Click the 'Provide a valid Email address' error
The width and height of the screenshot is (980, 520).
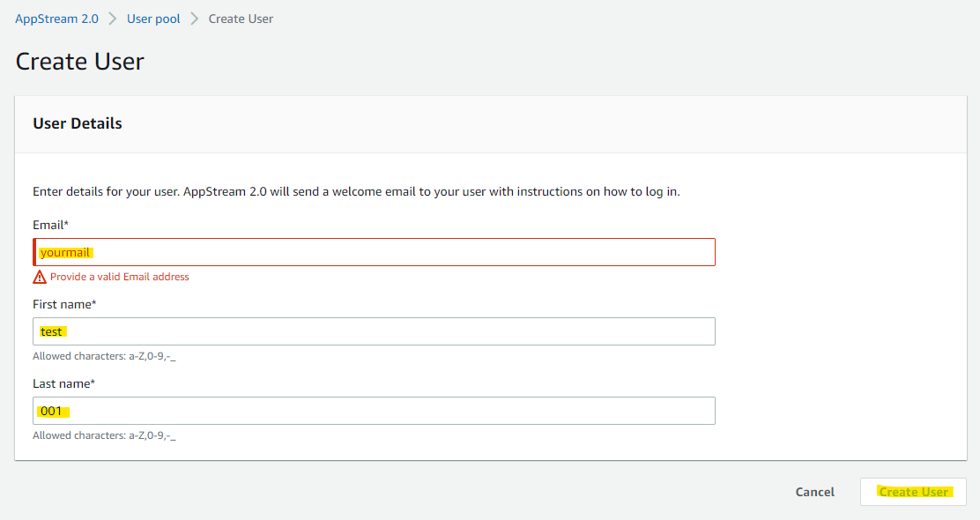pyautogui.click(x=119, y=277)
